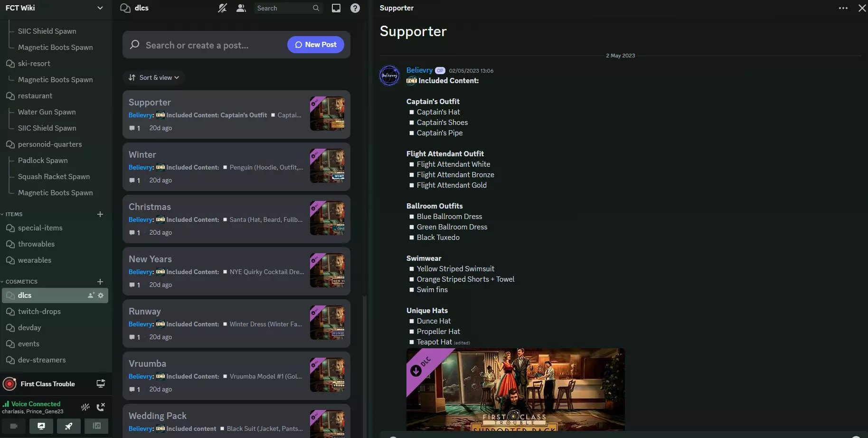868x438 pixels.
Task: Open dlcs channel settings gear
Action: (101, 295)
